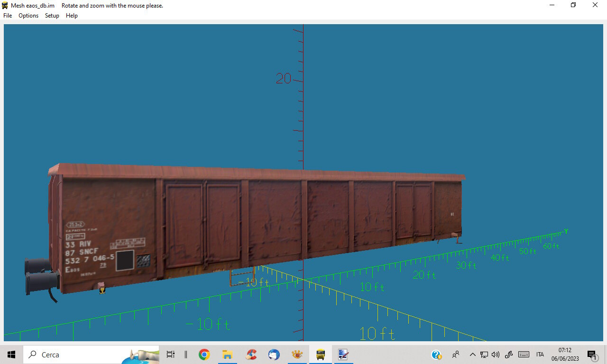
Task: Open Windows Ink pen tray icon
Action: (x=509, y=355)
